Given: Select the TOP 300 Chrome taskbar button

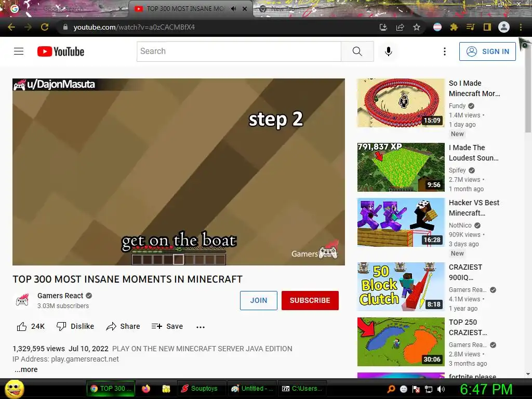Looking at the screenshot, I should coord(111,389).
